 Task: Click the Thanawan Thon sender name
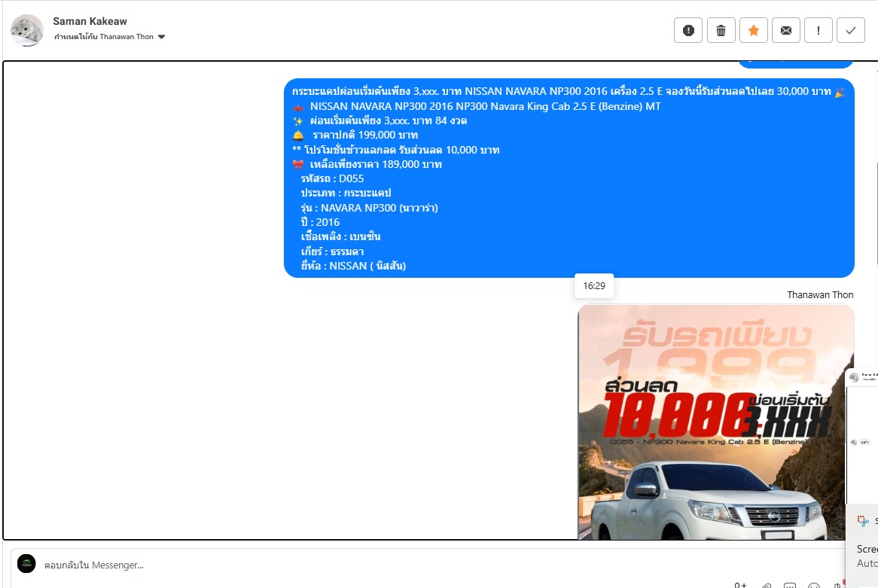tap(820, 294)
